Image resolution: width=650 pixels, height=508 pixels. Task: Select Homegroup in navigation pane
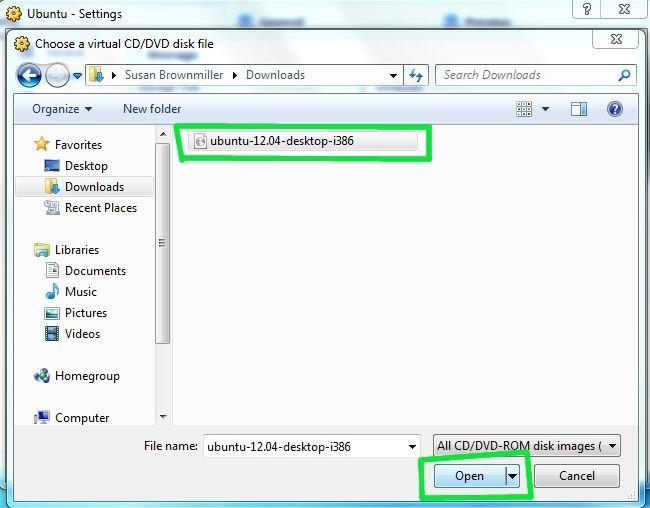click(x=87, y=376)
